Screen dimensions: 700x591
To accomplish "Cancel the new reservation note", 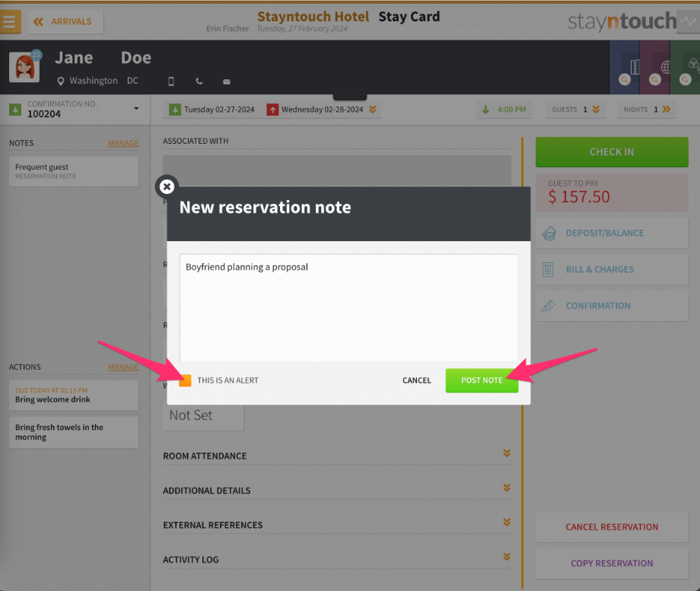I will 416,380.
